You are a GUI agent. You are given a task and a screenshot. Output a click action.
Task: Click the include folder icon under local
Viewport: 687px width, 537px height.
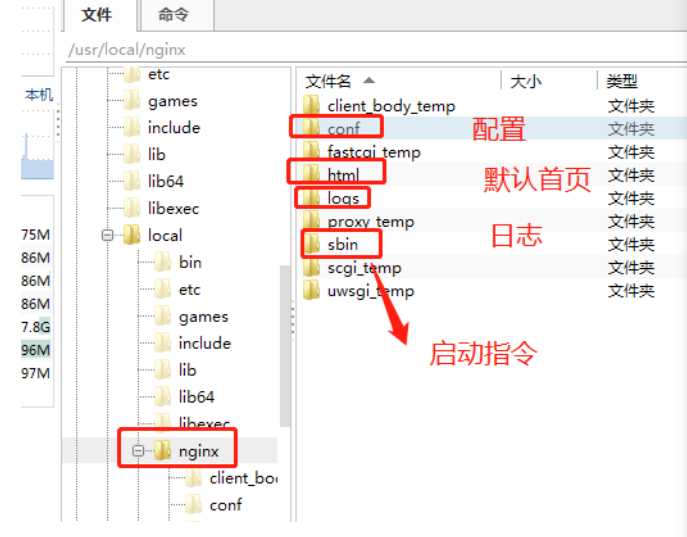click(163, 343)
